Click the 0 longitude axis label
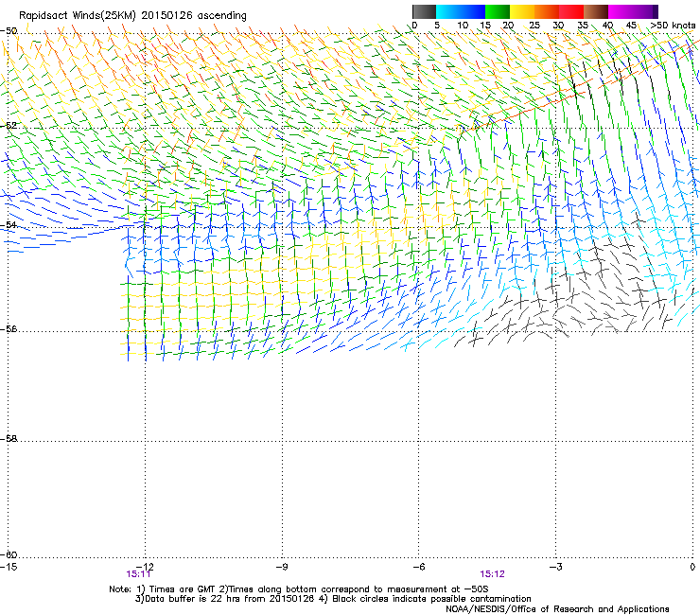Image resolution: width=700 pixels, height=615 pixels. [x=692, y=567]
